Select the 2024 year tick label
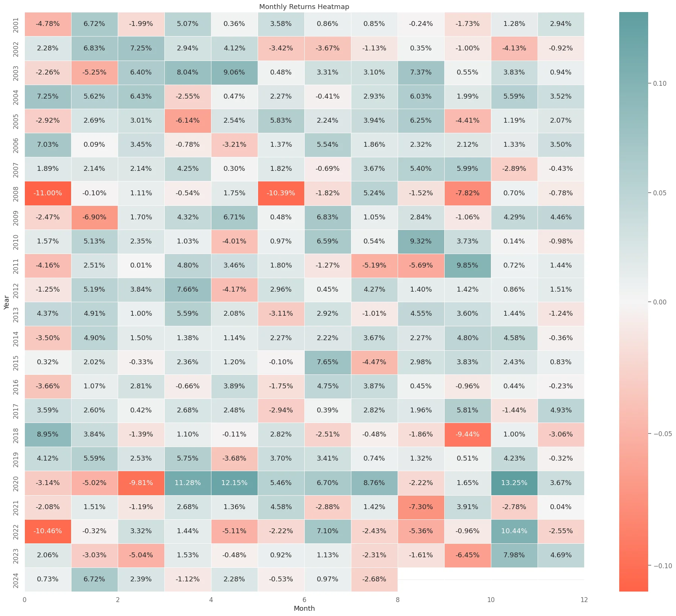 pyautogui.click(x=16, y=579)
